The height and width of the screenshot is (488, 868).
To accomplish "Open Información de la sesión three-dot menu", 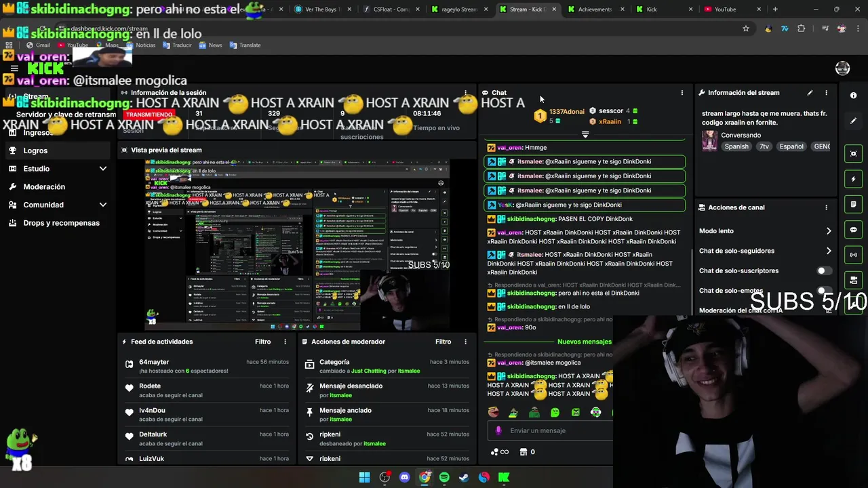I will [465, 93].
